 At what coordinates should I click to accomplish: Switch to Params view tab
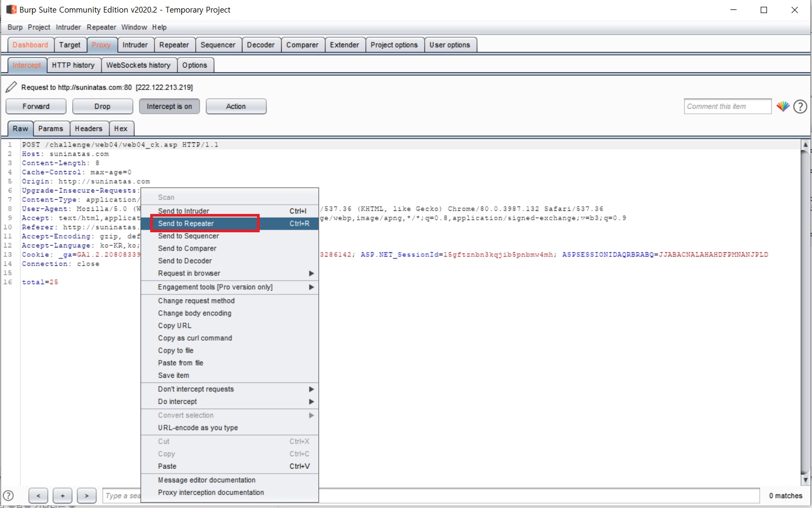(x=51, y=129)
